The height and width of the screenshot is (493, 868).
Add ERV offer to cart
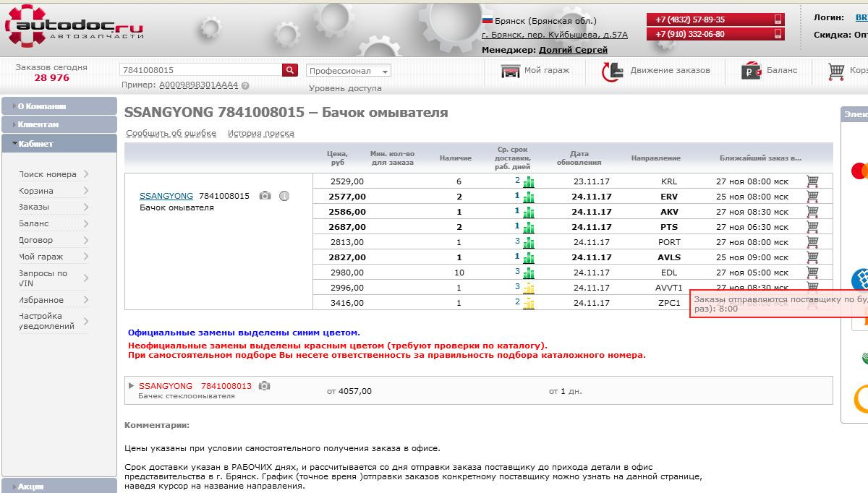point(812,196)
